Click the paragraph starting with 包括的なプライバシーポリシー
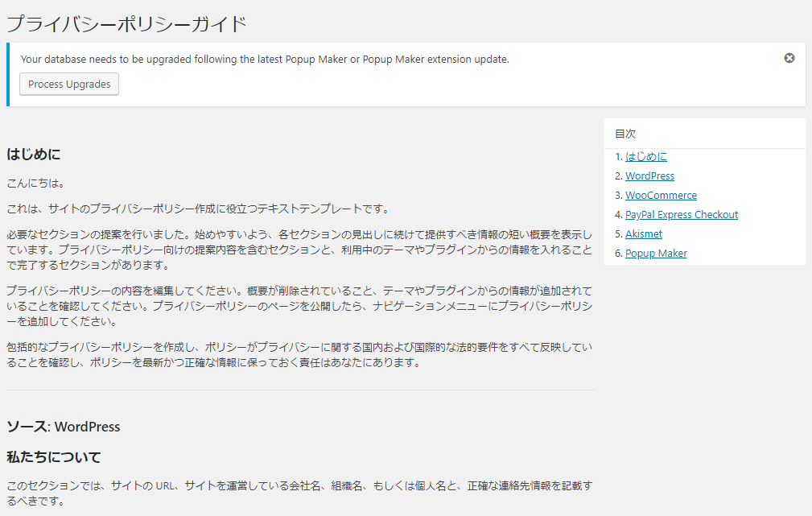The image size is (812, 516). pyautogui.click(x=299, y=355)
